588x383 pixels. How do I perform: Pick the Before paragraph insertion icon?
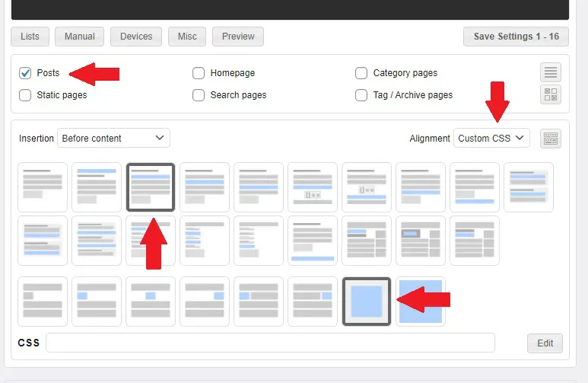[205, 187]
